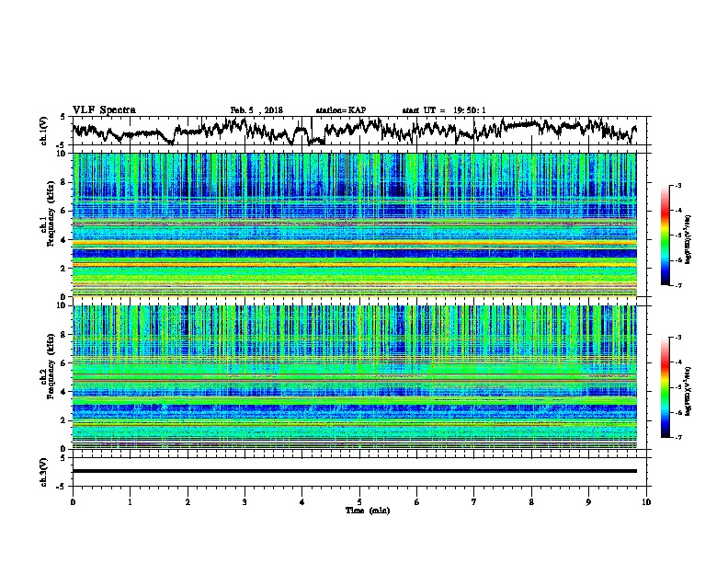This screenshot has height=563, width=728.
Task: Click the "0" time axis tick label
Action: [x=73, y=502]
